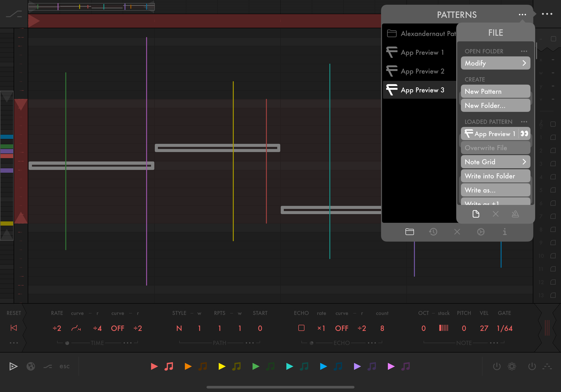Click the stack velocity bars control
The height and width of the screenshot is (392, 561).
pos(444,328)
